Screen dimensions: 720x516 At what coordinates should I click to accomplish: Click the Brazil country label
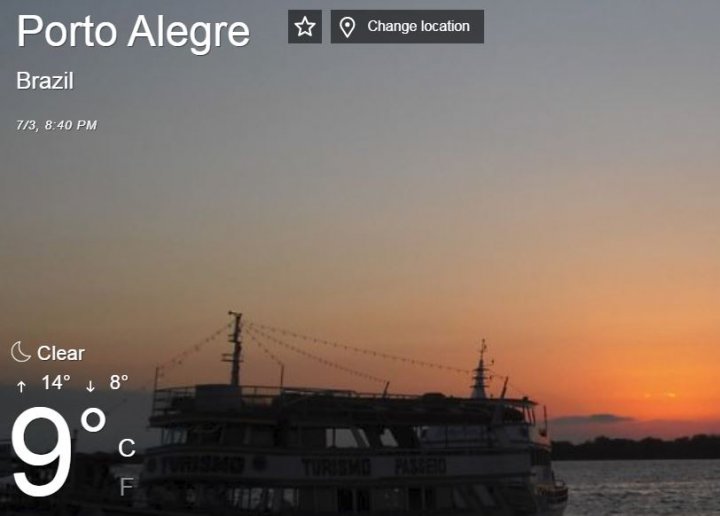(45, 81)
